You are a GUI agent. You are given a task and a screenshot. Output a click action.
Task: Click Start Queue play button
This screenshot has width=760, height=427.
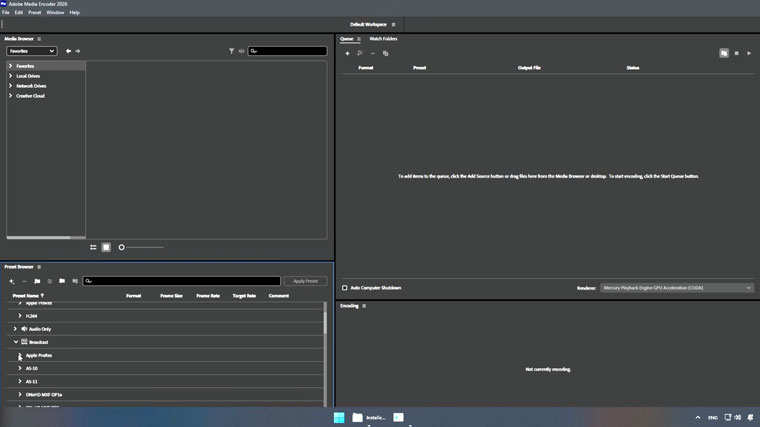(x=749, y=53)
